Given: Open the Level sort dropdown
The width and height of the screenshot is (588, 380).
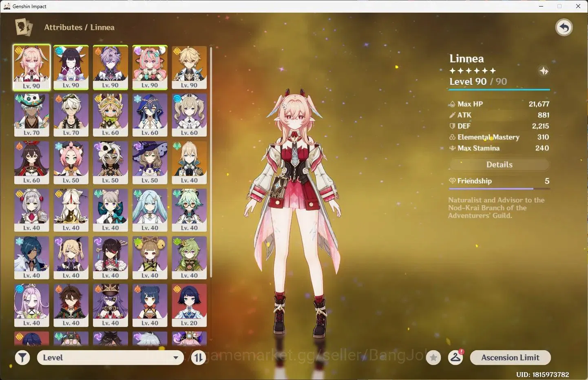Looking at the screenshot, I should coord(111,358).
